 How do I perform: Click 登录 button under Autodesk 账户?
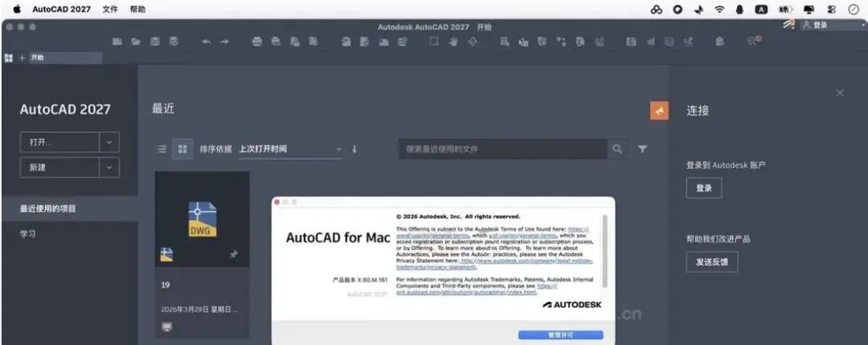click(703, 188)
